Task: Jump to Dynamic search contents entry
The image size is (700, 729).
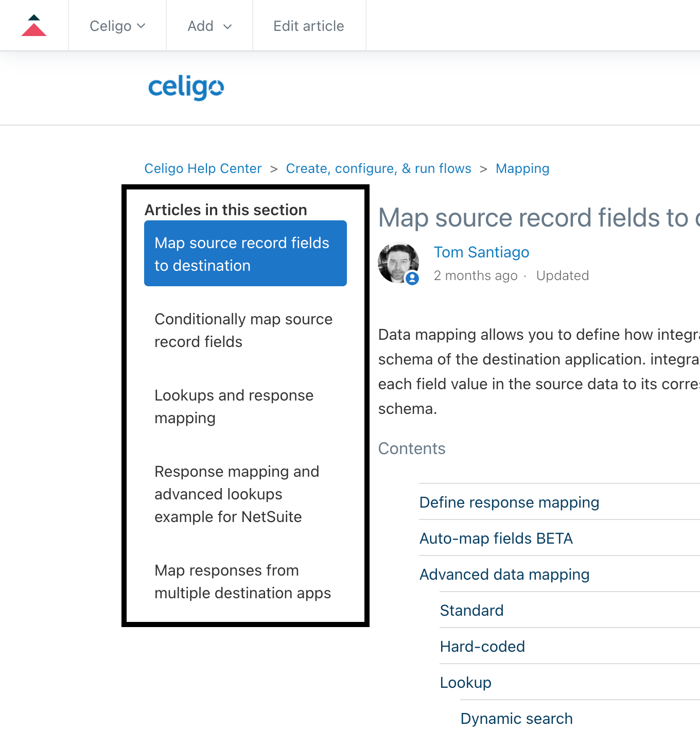Action: (x=516, y=718)
